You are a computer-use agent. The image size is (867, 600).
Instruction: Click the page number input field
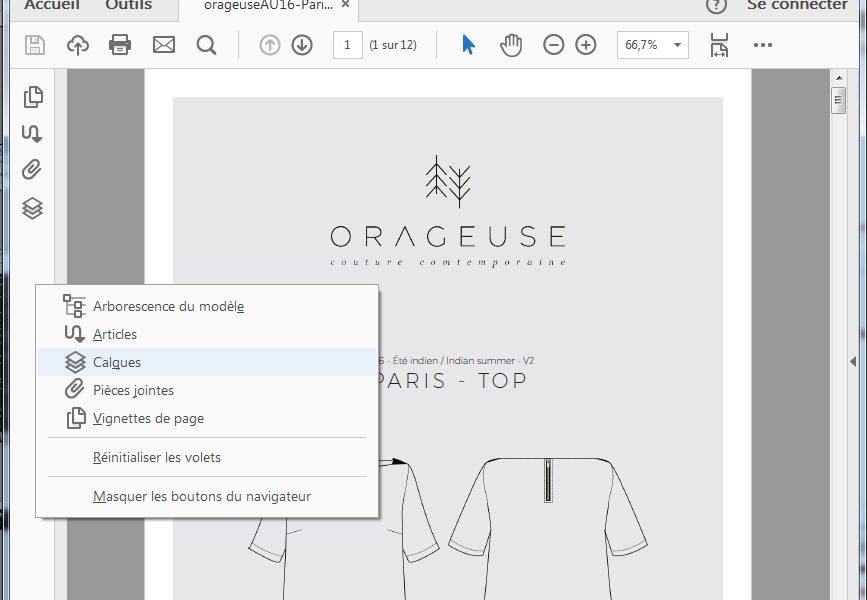point(347,45)
